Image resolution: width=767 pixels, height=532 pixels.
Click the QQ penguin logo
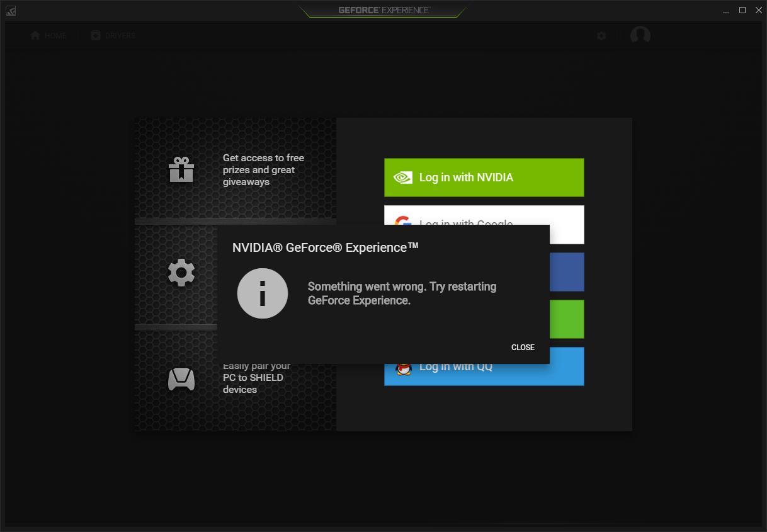point(403,369)
